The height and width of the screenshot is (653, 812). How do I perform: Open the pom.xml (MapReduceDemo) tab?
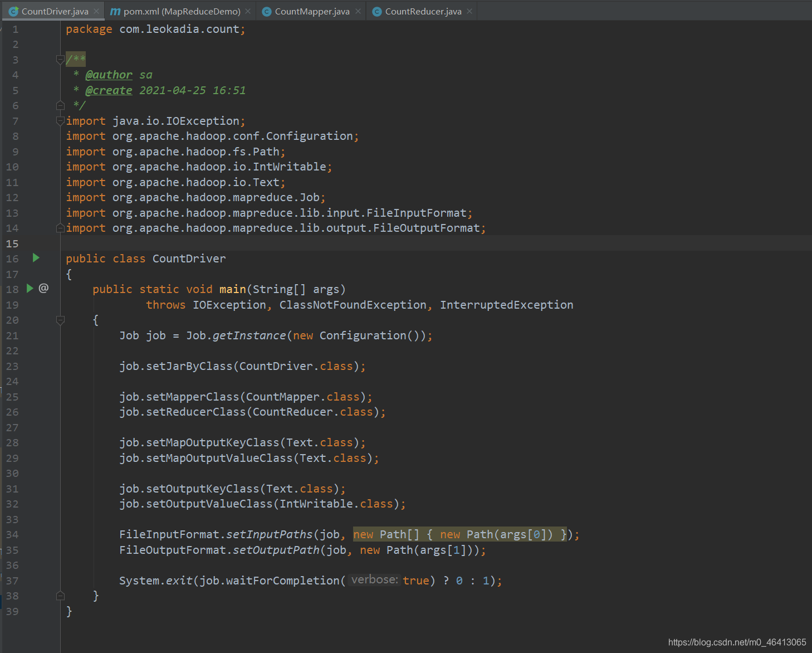[x=182, y=11]
